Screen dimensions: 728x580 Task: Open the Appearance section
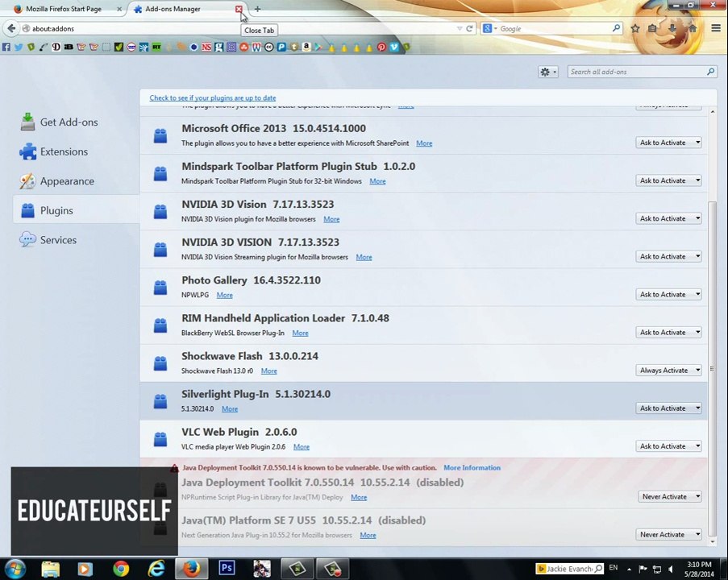tap(67, 181)
